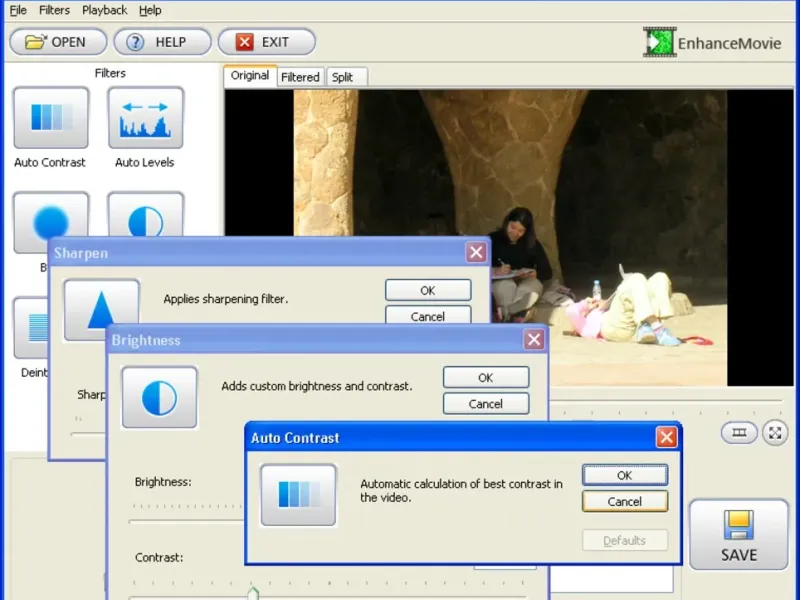Click the EXIT toolbar button
Screen dimensions: 800x600
coord(266,42)
